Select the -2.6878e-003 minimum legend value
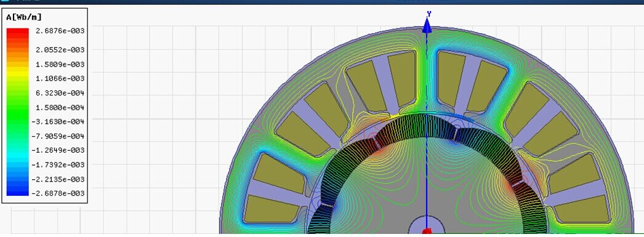Viewport: 644px width, 237px height. tap(58, 193)
